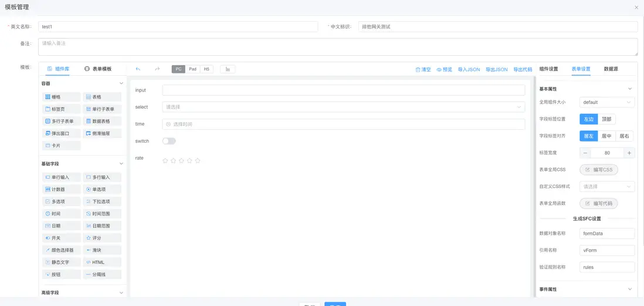This screenshot has height=306, width=644.
Task: Choose the 侧滑抽屉 drawer component
Action: pyautogui.click(x=102, y=134)
